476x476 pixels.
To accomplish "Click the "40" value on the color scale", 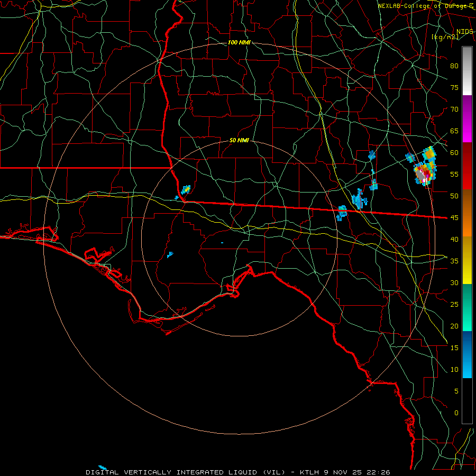I will [x=454, y=240].
